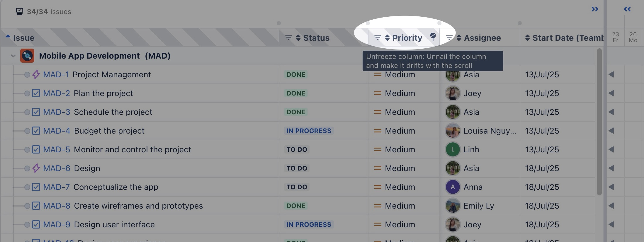Select the circle marker on MAD-8 row
644x242 pixels.
(x=27, y=206)
